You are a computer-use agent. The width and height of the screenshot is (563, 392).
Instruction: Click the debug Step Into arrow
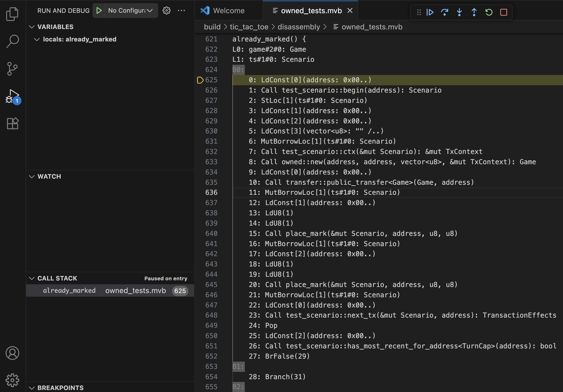click(459, 12)
